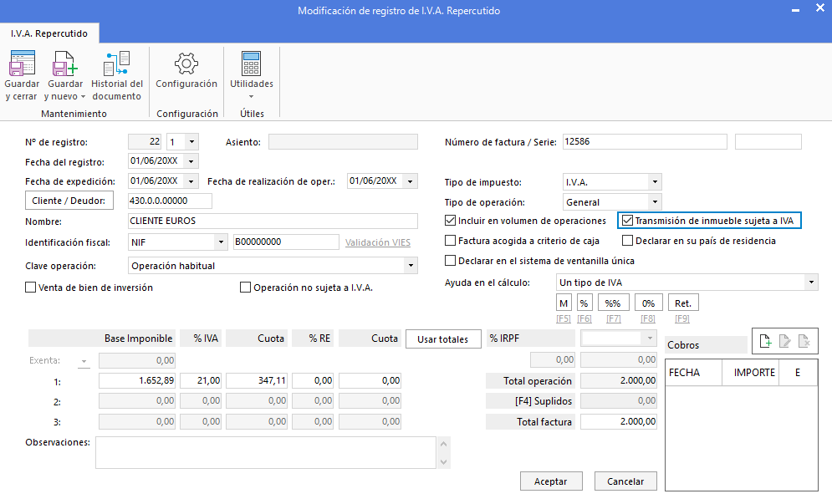Open the Utilidades calculator icon
Screen dimensions: 832x504
pos(251,64)
